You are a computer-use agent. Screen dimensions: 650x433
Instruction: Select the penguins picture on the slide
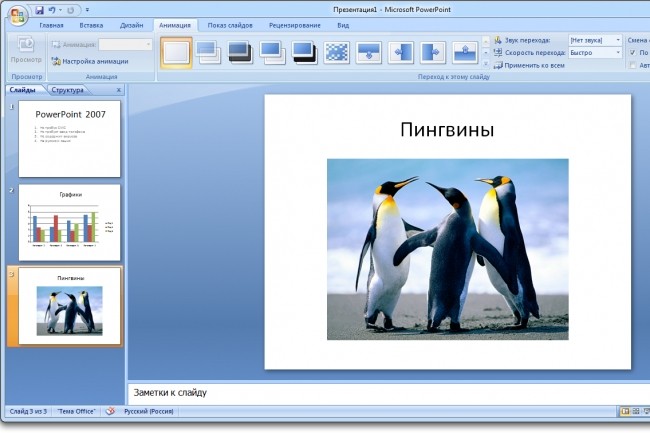448,249
